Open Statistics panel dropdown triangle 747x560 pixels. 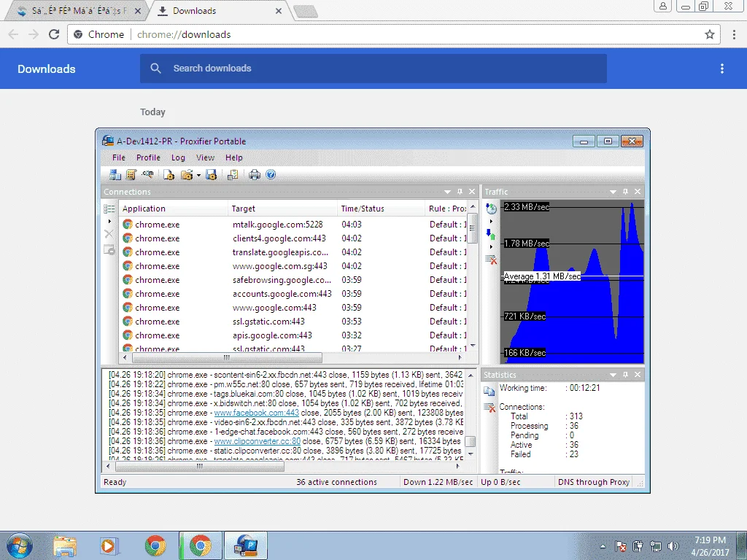(x=613, y=375)
